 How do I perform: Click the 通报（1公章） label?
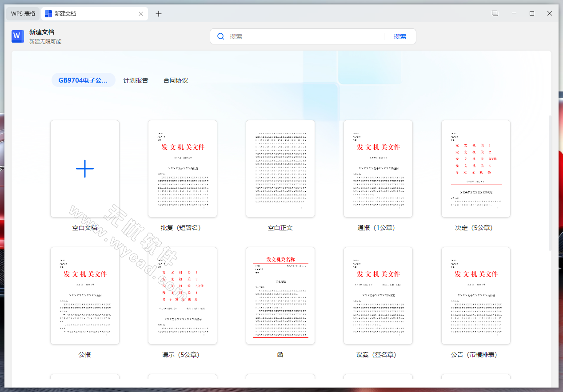coord(376,228)
